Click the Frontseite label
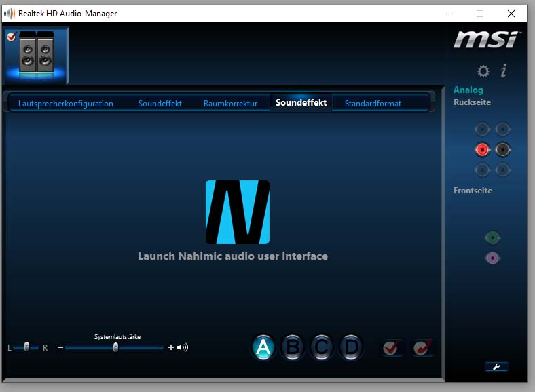 click(x=473, y=191)
